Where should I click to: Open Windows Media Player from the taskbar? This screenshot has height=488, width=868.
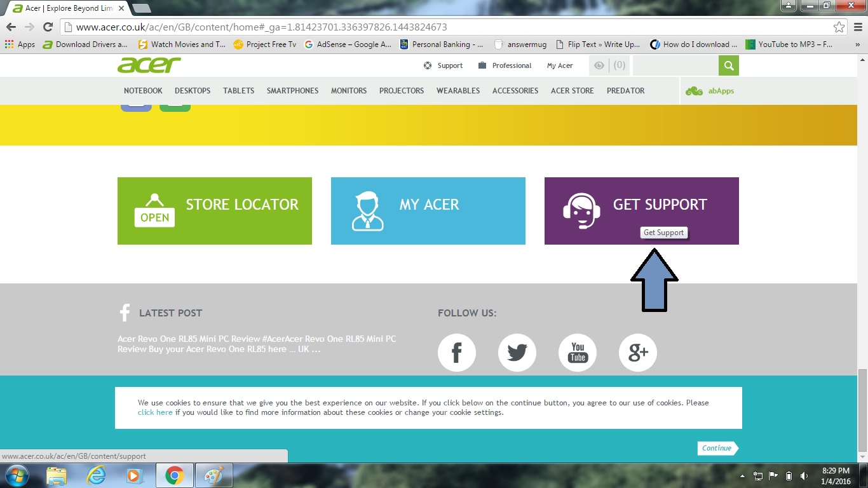(x=135, y=475)
